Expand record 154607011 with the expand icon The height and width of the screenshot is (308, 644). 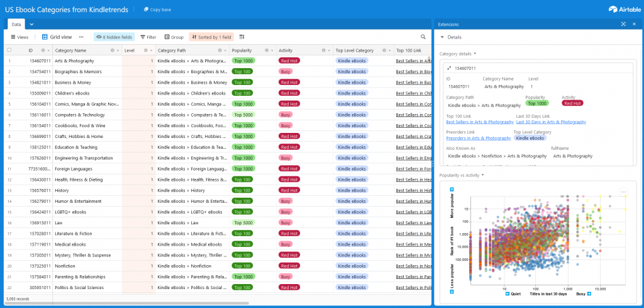(x=449, y=68)
